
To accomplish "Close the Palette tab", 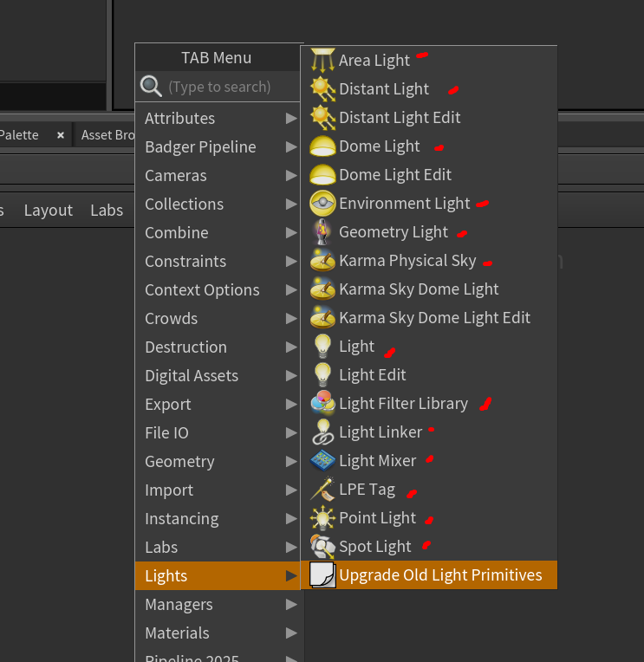I will pyautogui.click(x=61, y=135).
